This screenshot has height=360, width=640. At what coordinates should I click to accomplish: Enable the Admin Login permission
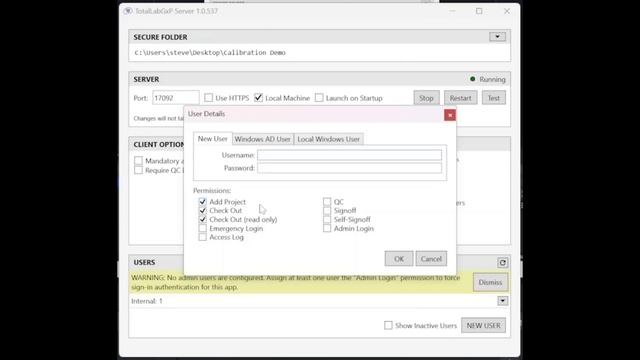[327, 229]
